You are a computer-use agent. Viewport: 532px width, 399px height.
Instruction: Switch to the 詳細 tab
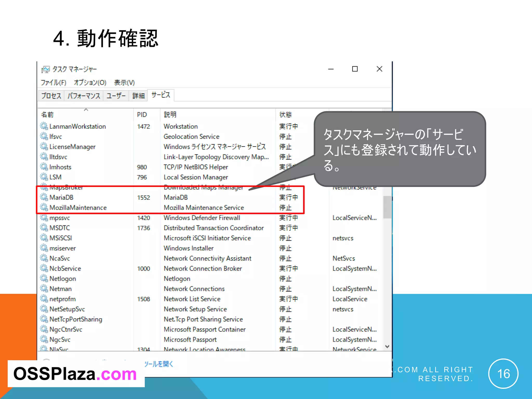138,96
